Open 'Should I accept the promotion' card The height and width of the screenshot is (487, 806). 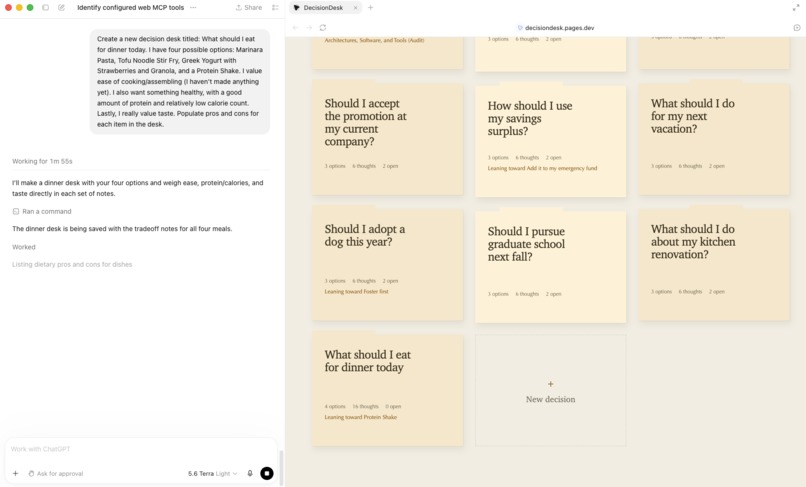pos(388,138)
